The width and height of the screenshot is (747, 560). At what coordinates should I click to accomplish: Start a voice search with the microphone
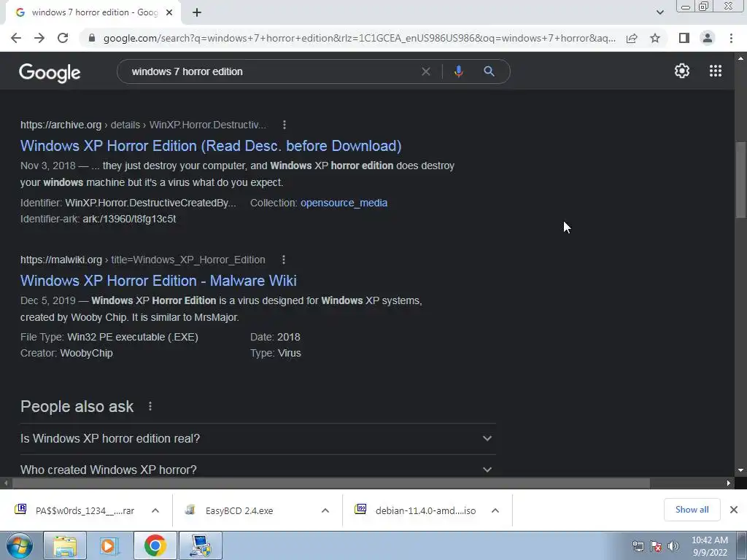click(458, 71)
